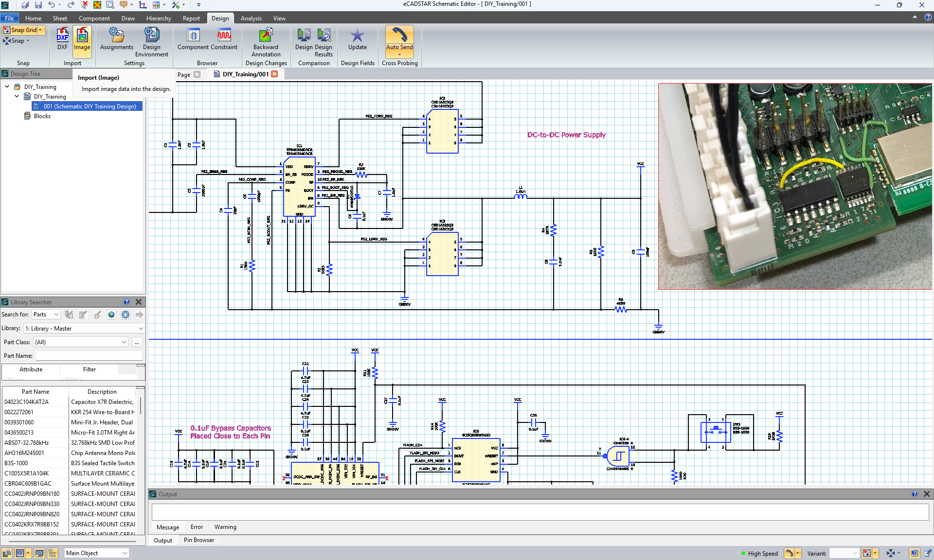Open the Main Object dropdown

pyautogui.click(x=97, y=553)
